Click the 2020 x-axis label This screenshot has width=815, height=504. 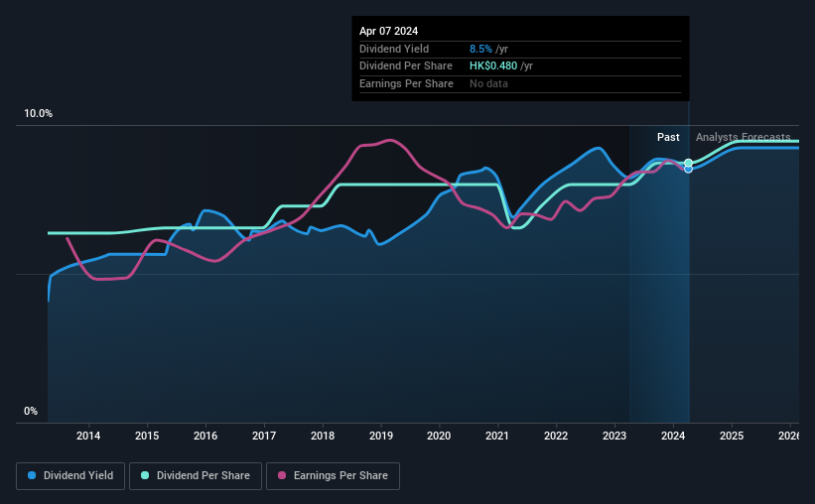pos(439,436)
